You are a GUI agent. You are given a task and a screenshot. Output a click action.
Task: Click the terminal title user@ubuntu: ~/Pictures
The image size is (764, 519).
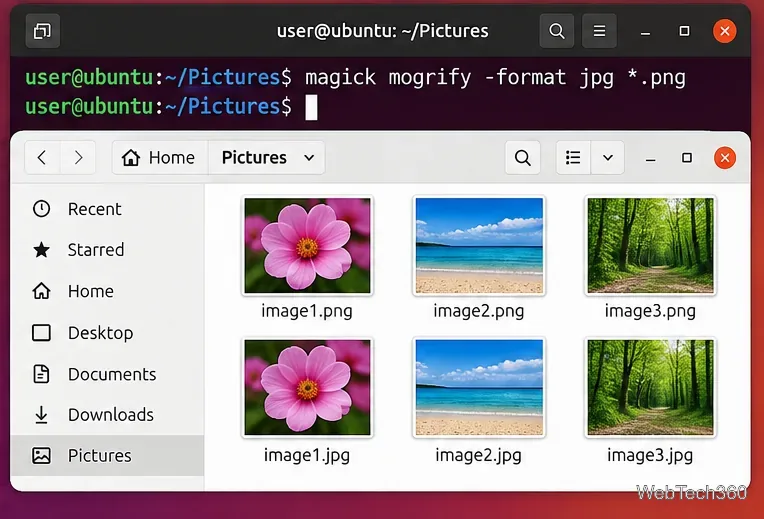tap(382, 31)
